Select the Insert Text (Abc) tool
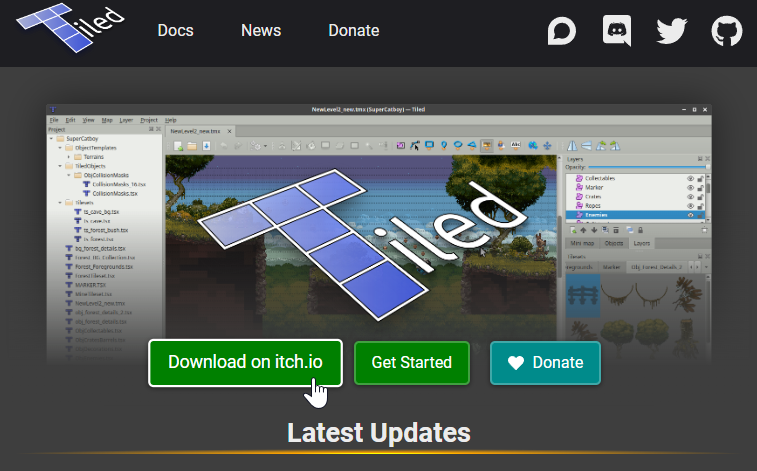Viewport: 757px width, 471px height. (x=516, y=145)
